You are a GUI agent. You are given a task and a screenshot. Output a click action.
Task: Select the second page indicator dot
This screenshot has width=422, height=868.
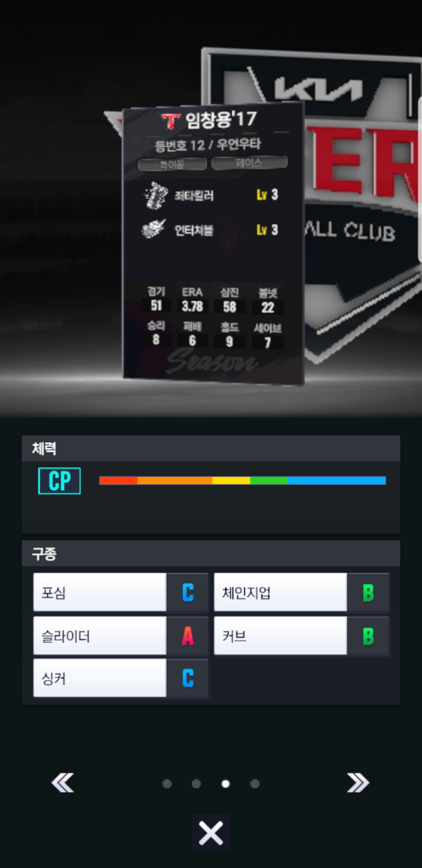click(196, 784)
